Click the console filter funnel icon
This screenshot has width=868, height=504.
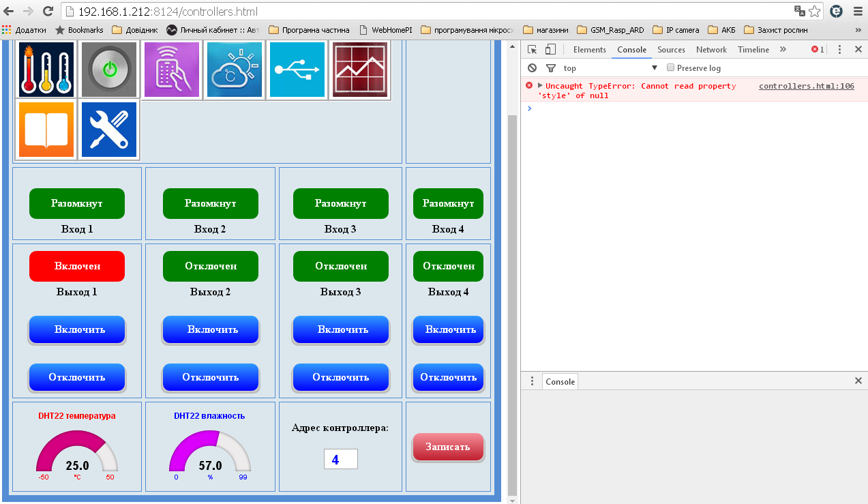(551, 68)
